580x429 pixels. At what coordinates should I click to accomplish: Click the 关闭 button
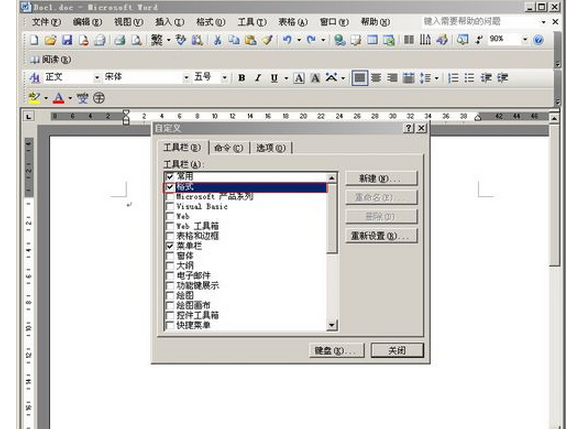click(x=397, y=350)
